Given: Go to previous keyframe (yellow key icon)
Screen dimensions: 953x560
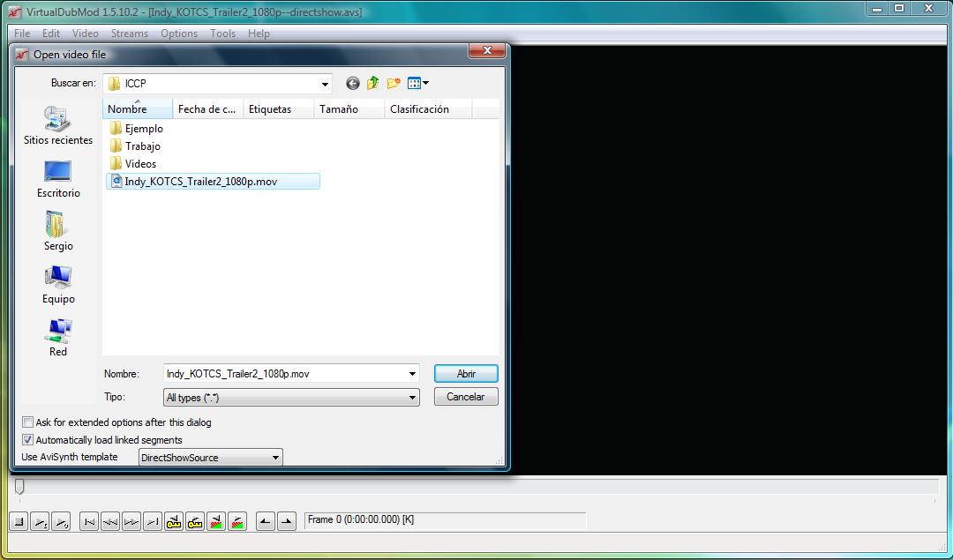Looking at the screenshot, I should tap(174, 521).
